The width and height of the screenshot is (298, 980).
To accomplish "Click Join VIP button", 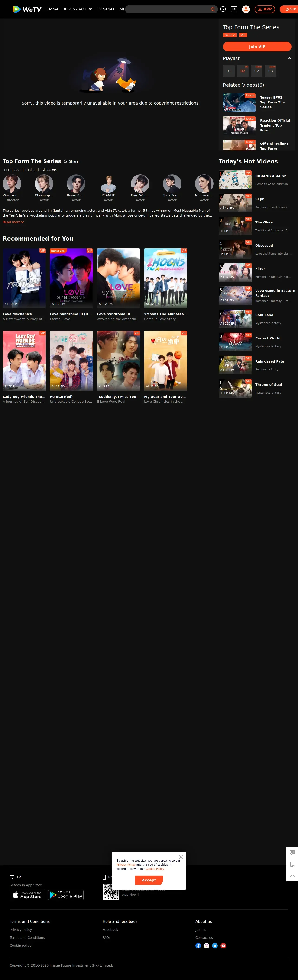I will [257, 46].
